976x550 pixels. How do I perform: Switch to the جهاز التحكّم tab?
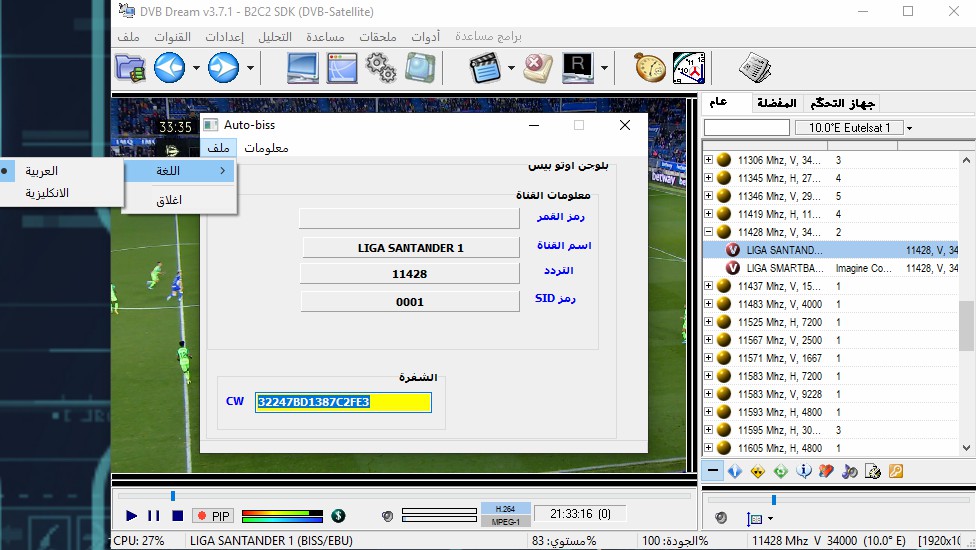[842, 103]
